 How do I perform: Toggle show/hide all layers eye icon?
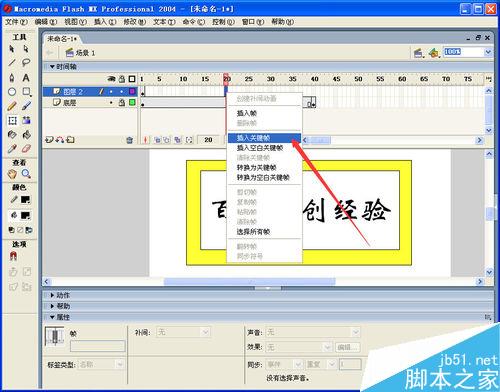click(111, 79)
